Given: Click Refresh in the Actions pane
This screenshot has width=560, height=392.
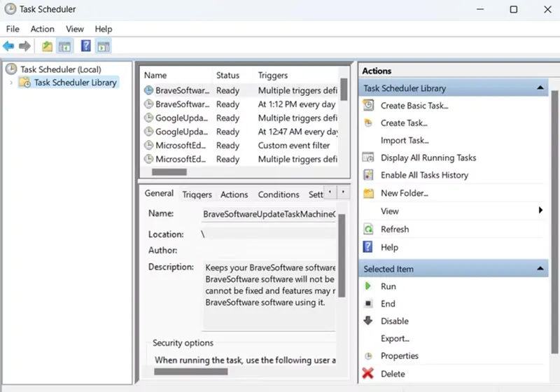Looking at the screenshot, I should pos(395,229).
